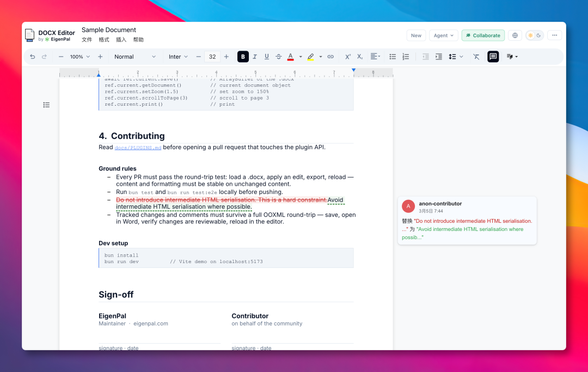Image resolution: width=588 pixels, height=372 pixels.
Task: Open the font color dropdown arrow
Action: [x=301, y=57]
